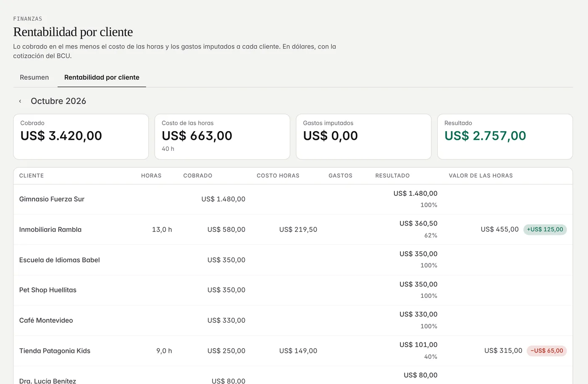This screenshot has width=588, height=384.
Task: Click the US$ 250,00 cobrado cell
Action: coord(226,351)
